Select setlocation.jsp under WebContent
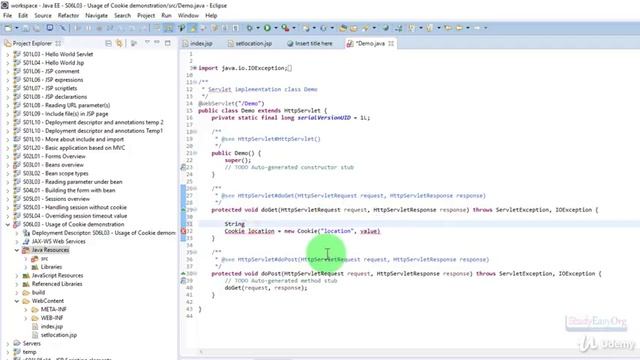This screenshot has height=360, width=640. pyautogui.click(x=59, y=335)
